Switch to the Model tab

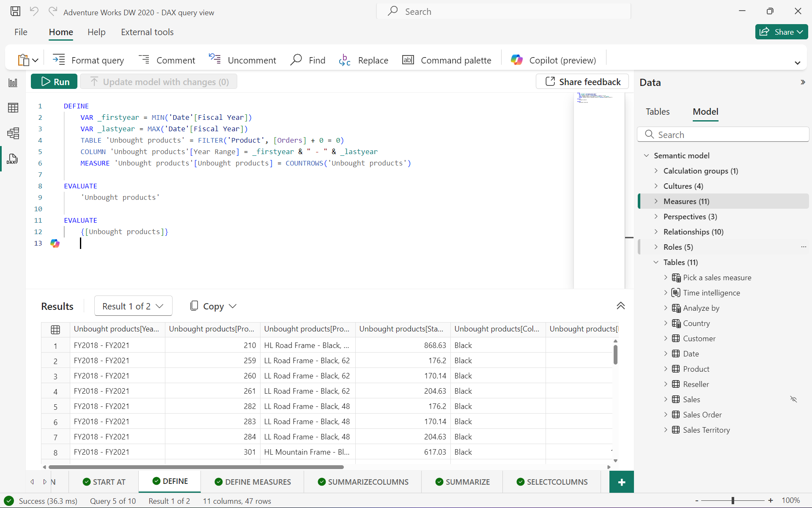click(x=705, y=112)
